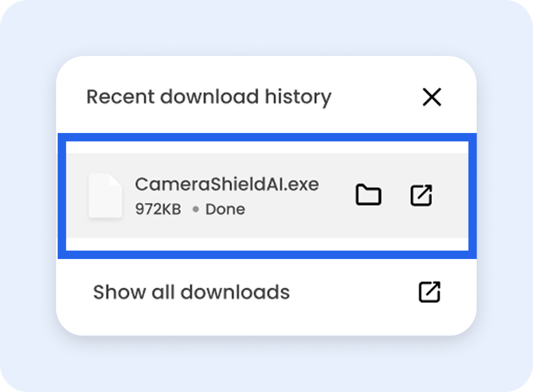Click the highlighted download entry row

266,195
